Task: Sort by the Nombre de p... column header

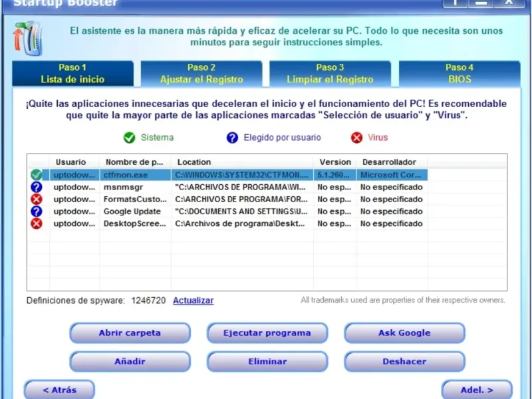Action: [x=135, y=162]
